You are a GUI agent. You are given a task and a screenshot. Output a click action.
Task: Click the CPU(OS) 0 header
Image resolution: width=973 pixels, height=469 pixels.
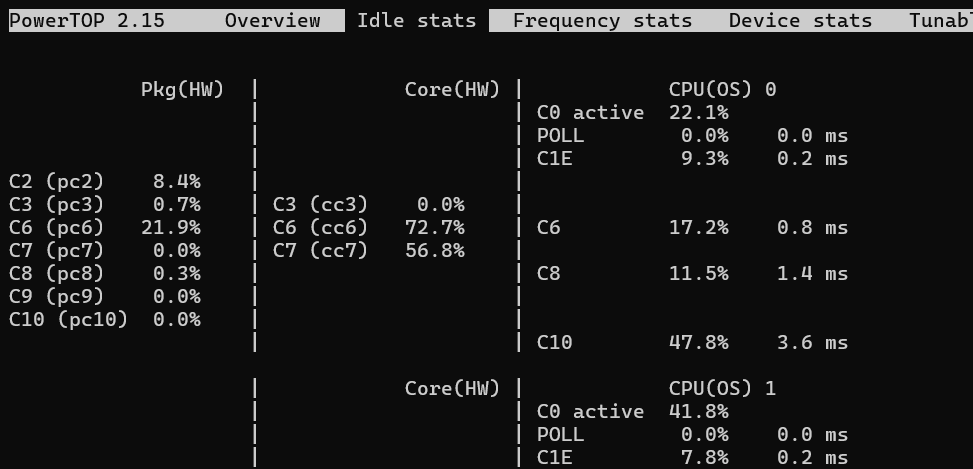click(722, 89)
